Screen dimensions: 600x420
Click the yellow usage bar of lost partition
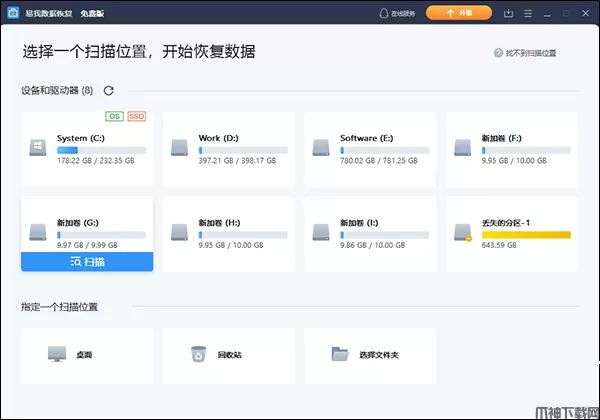pos(525,235)
